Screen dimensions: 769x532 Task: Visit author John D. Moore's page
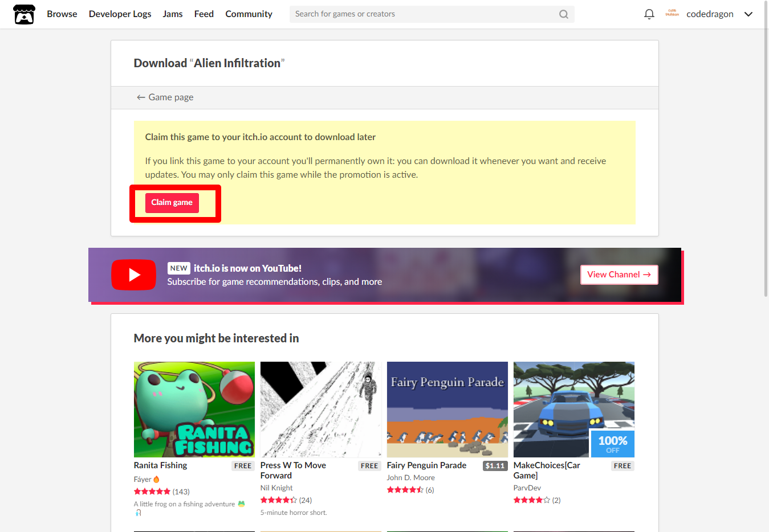410,478
